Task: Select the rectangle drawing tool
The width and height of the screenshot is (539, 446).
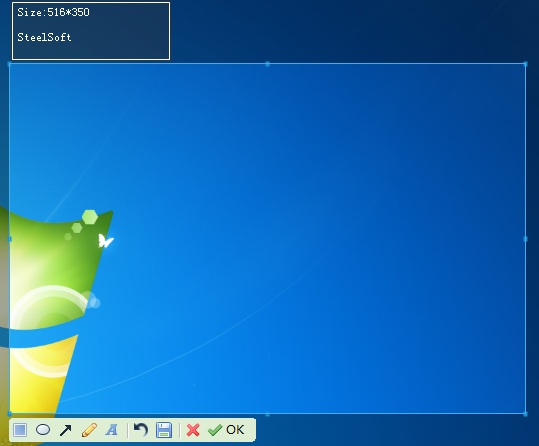Action: pos(20,430)
